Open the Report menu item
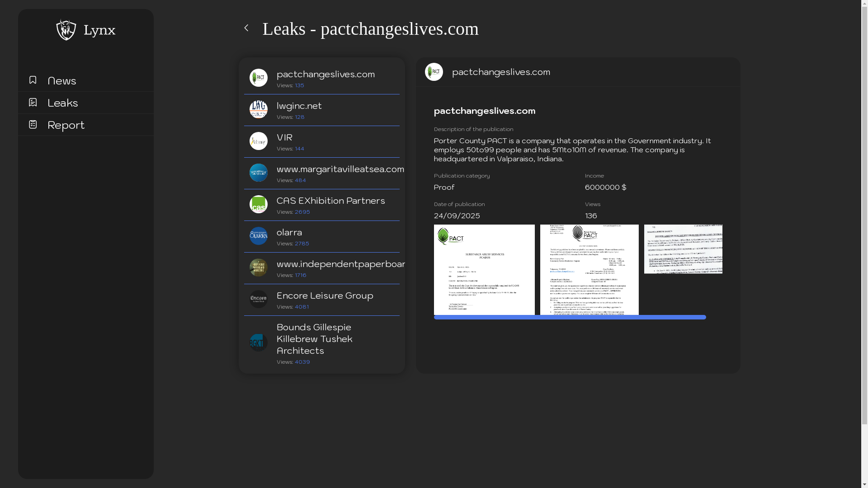 (x=66, y=125)
